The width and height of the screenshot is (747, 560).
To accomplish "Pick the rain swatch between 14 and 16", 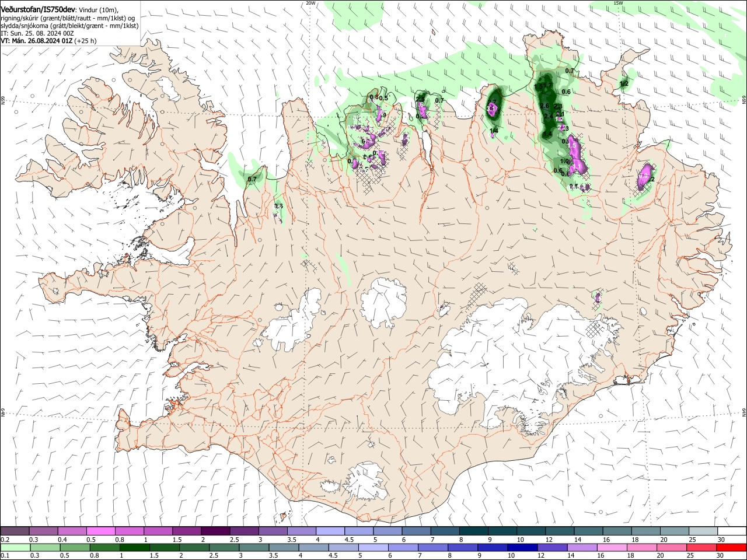I will point(582,547).
